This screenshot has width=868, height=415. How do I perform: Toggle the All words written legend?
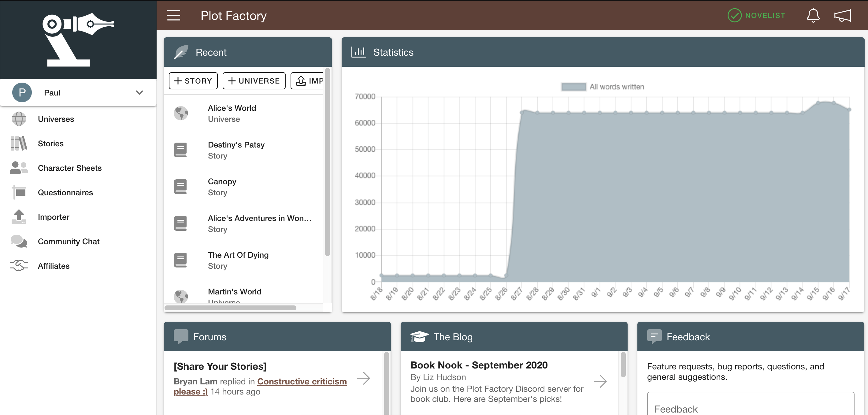pos(603,87)
